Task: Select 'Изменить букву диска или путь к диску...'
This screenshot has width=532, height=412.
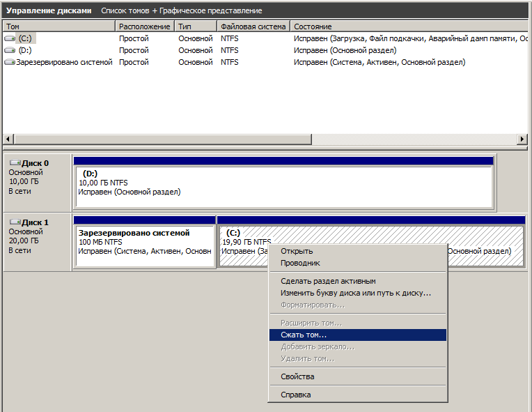Action: point(357,293)
